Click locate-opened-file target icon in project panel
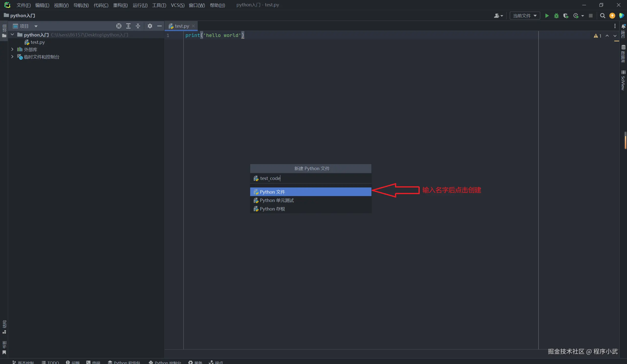This screenshot has height=364, width=627. (x=119, y=26)
